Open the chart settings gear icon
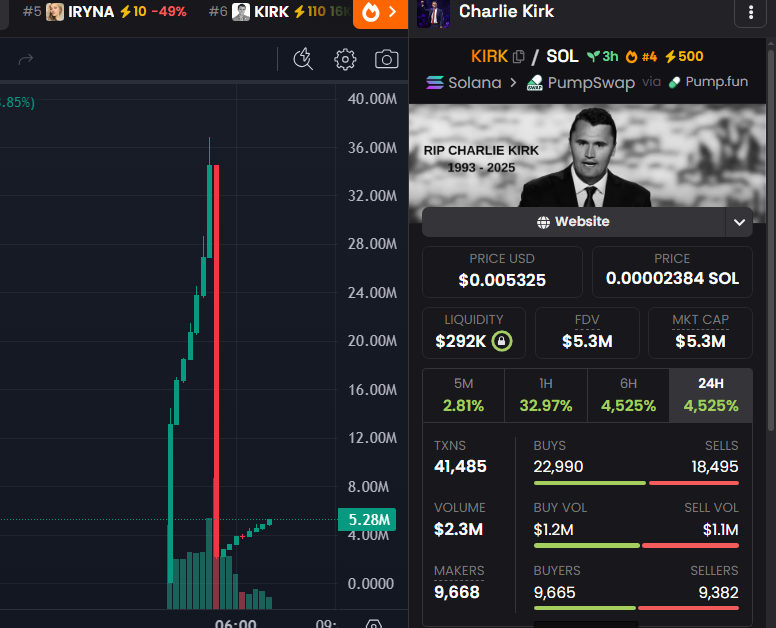This screenshot has height=628, width=776. (x=345, y=59)
